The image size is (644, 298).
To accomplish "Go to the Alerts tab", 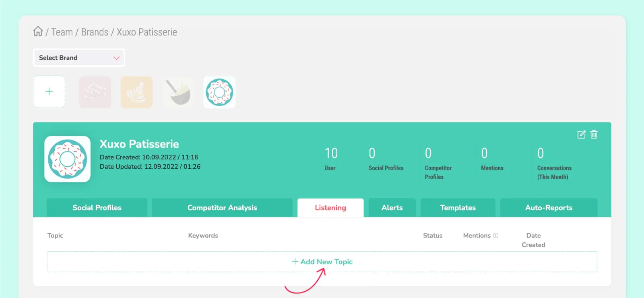I will (392, 208).
